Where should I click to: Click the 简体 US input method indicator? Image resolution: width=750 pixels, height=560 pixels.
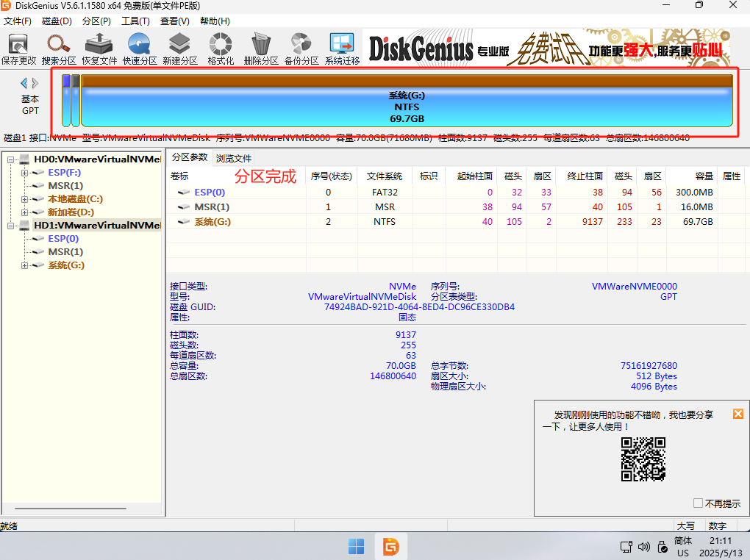(683, 547)
